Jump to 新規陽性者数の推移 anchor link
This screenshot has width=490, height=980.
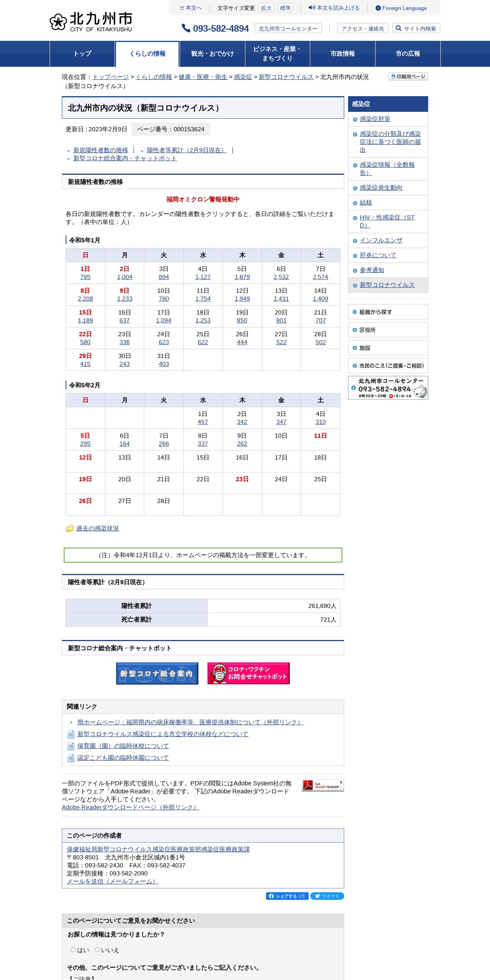coord(101,150)
